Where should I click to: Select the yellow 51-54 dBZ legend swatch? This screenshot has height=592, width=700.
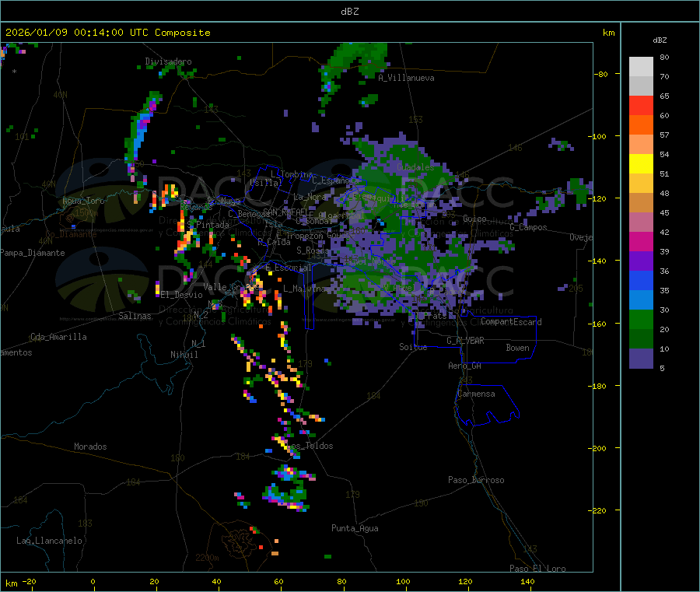(641, 164)
